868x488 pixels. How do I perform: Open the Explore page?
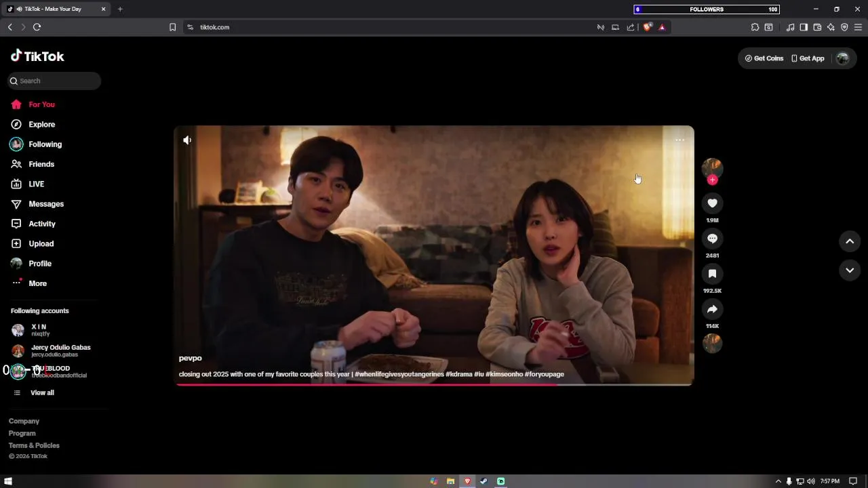[33, 125]
